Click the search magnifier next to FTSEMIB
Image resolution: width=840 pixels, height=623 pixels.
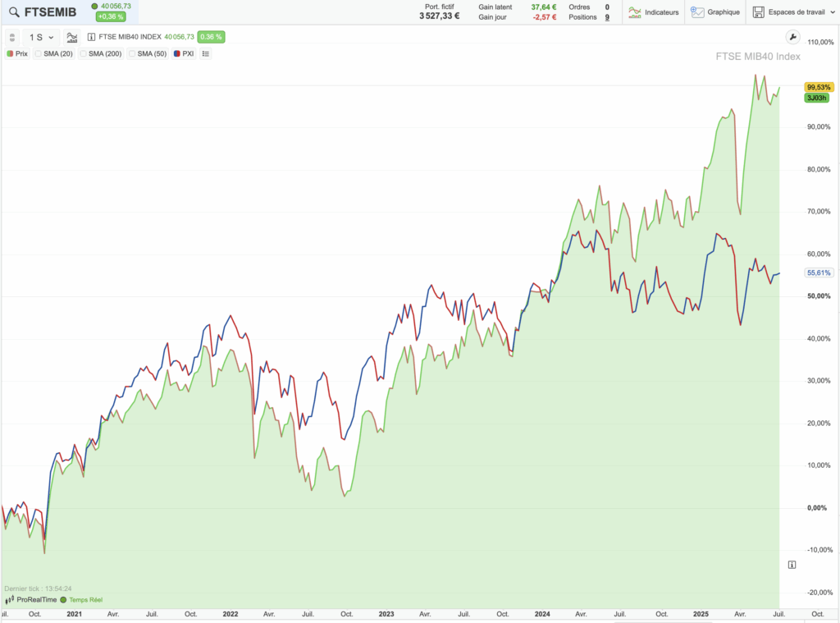pos(14,11)
